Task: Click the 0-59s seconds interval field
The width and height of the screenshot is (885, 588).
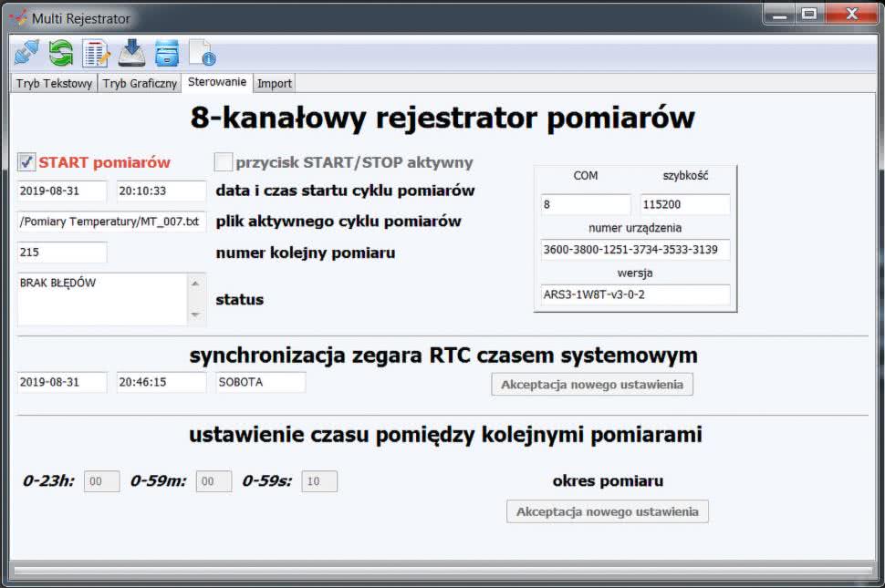Action: point(319,481)
